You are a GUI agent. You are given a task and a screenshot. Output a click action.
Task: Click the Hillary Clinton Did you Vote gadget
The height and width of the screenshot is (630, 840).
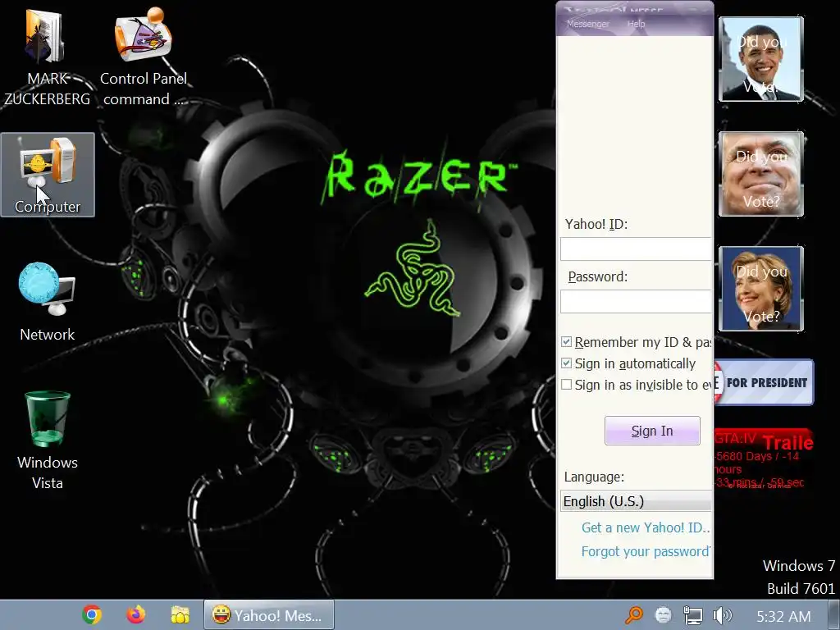pyautogui.click(x=760, y=290)
